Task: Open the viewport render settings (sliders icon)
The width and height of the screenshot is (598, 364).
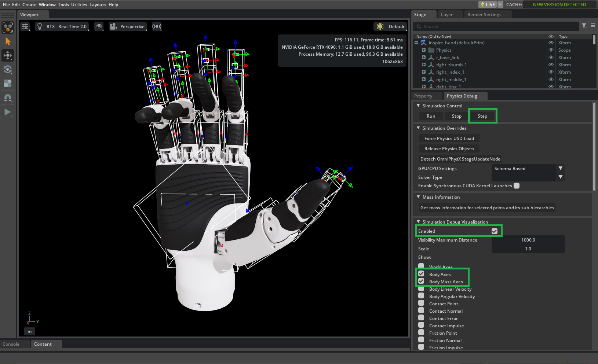Action: click(25, 26)
